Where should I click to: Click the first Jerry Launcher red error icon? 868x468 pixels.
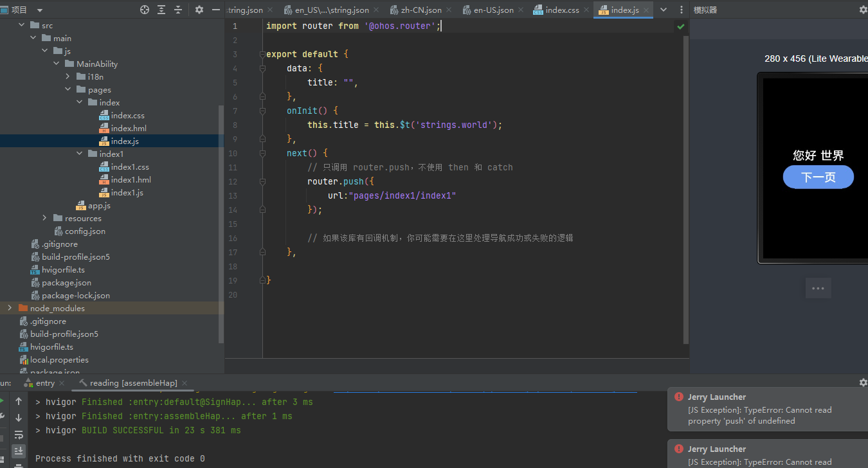679,397
